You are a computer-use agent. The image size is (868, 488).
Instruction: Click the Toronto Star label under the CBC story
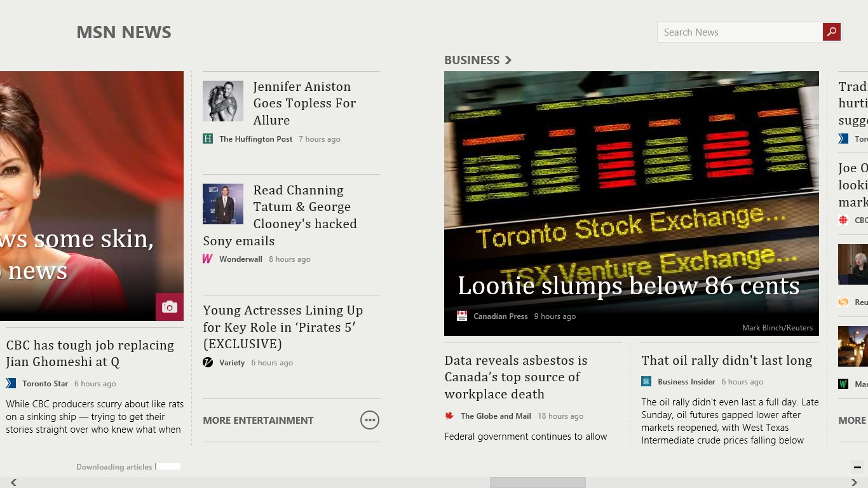[x=45, y=383]
